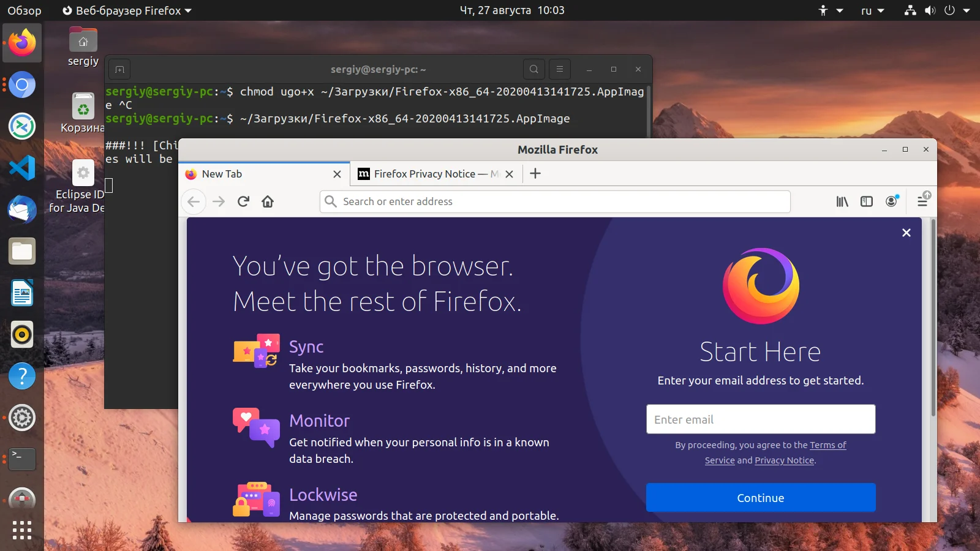This screenshot has height=551, width=980.
Task: Open the Firefox home page button
Action: click(x=268, y=201)
